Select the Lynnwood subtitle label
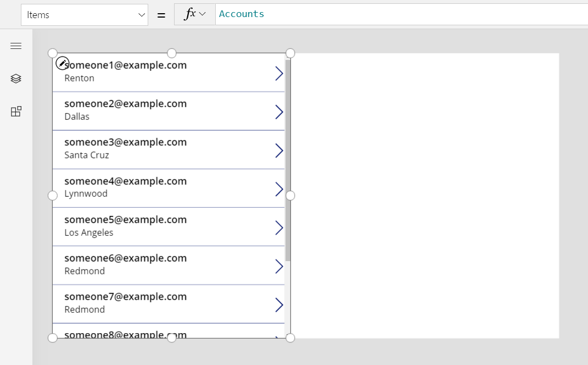This screenshot has width=588, height=365. [x=86, y=193]
